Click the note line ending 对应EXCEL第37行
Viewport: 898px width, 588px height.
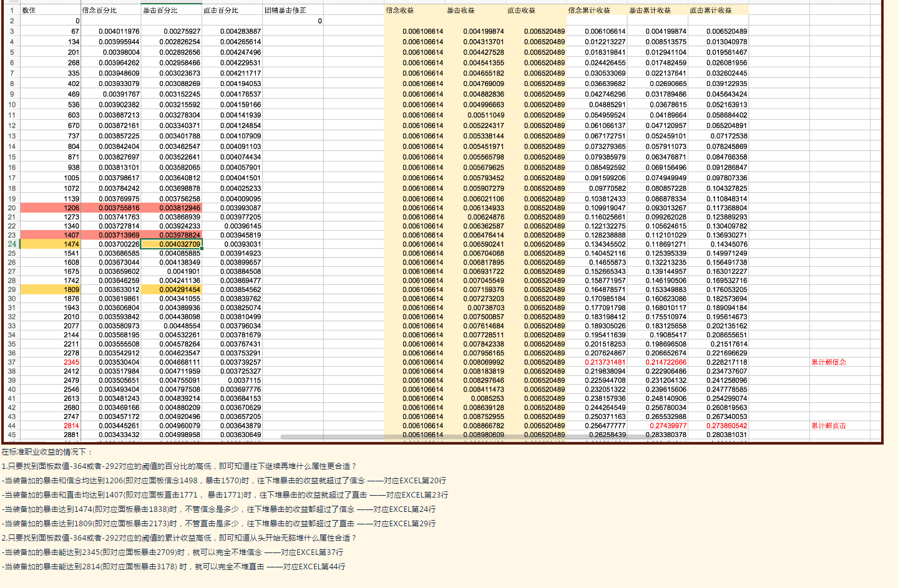pos(173,552)
